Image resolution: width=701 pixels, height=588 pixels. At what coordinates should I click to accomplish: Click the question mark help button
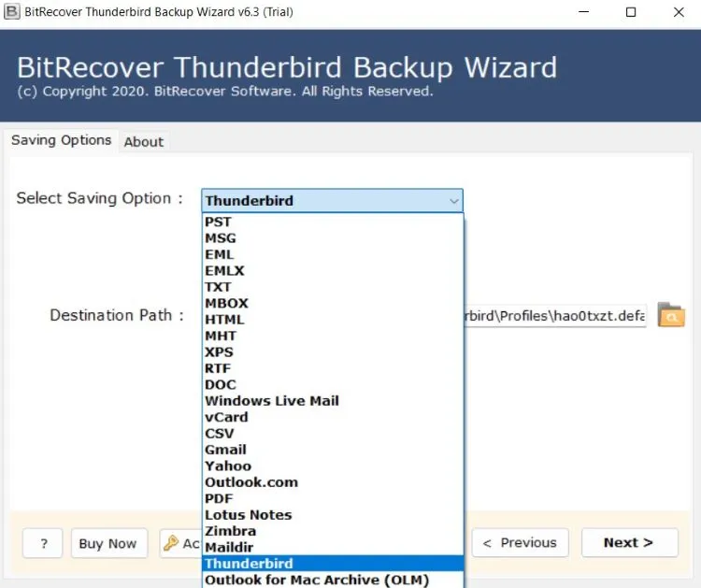point(43,543)
